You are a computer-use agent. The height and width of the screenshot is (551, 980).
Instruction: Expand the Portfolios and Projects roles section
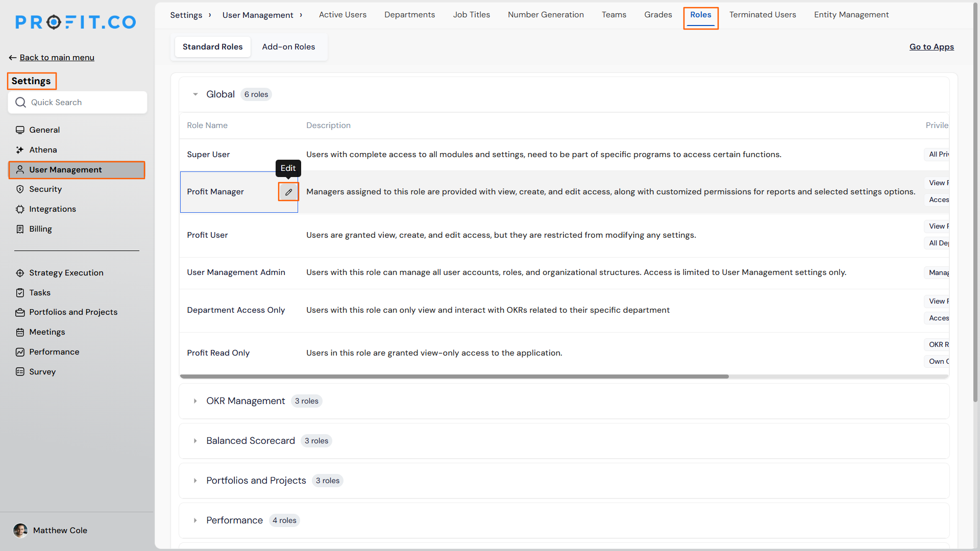click(x=195, y=481)
